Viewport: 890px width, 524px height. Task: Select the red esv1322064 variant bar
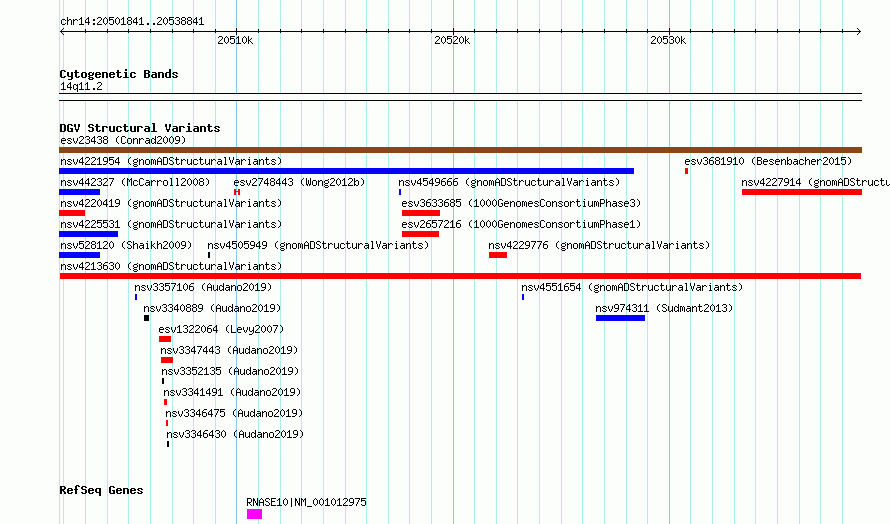165,339
